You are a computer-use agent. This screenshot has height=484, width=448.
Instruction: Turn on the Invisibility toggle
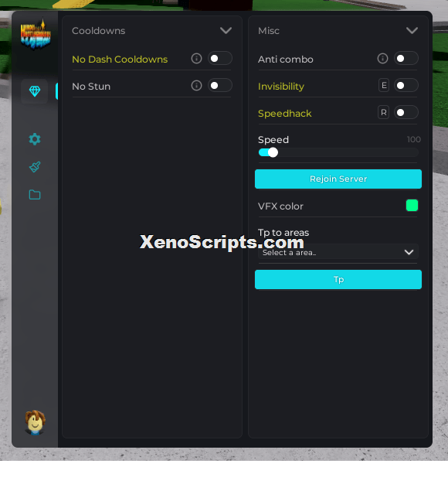[x=406, y=86]
